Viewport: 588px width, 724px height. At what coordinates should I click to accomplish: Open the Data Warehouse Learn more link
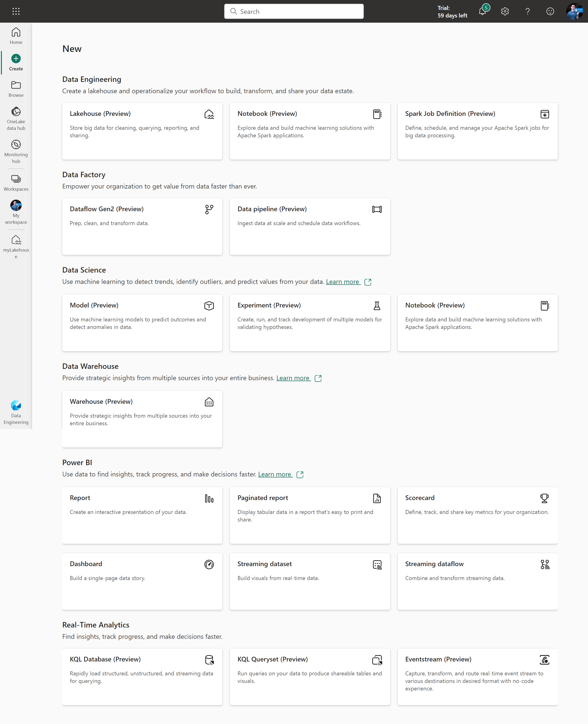click(293, 378)
